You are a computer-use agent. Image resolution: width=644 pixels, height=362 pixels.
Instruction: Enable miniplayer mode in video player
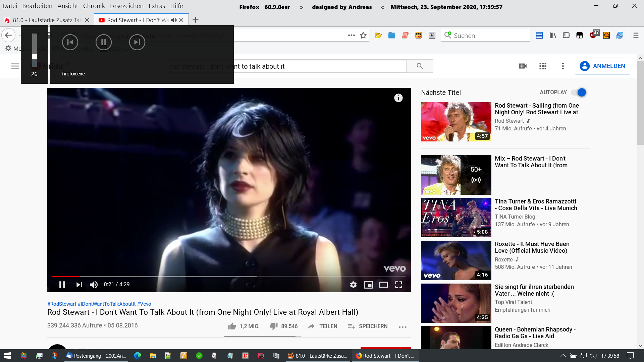point(368,285)
